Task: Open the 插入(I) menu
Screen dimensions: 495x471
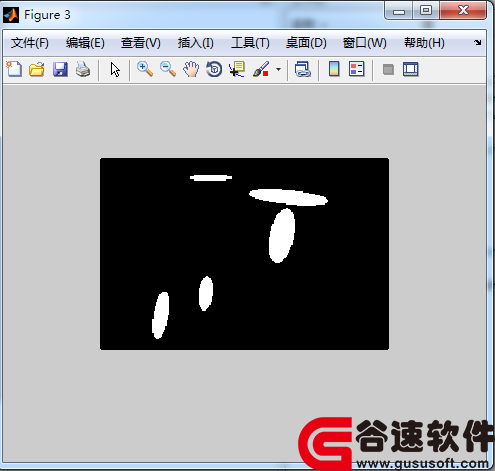Action: coord(195,43)
